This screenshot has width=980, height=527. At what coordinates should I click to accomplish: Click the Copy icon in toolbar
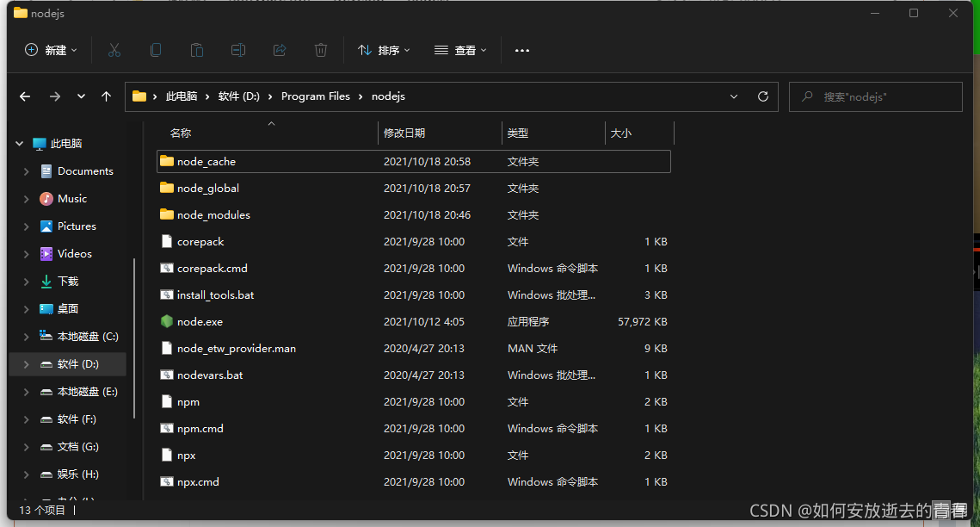[156, 50]
